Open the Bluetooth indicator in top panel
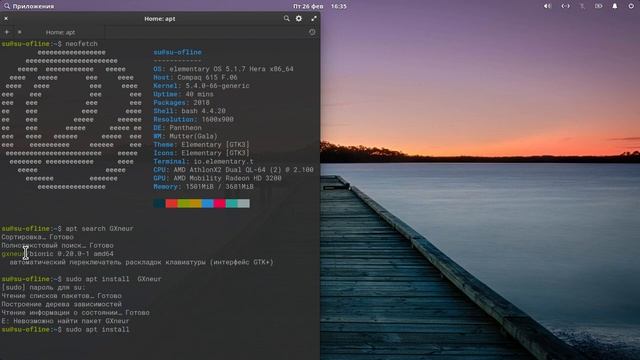The height and width of the screenshot is (360, 640). [x=582, y=6]
